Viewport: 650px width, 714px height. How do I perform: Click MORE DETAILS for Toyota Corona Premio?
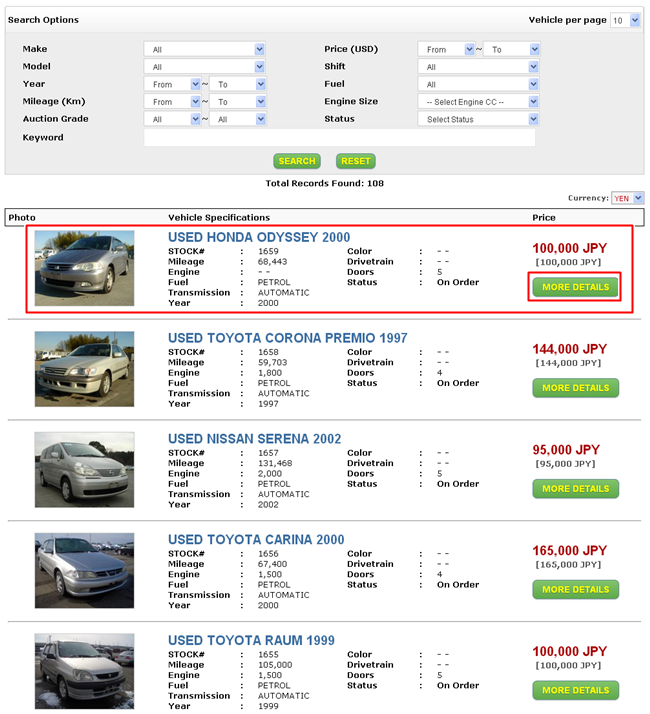(576, 388)
